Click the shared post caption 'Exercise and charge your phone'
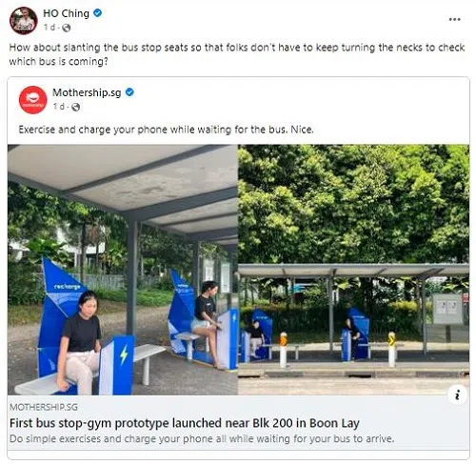476x465 pixels. pos(166,130)
